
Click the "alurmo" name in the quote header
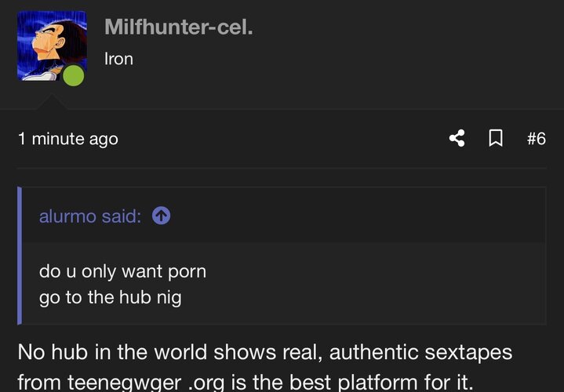67,216
